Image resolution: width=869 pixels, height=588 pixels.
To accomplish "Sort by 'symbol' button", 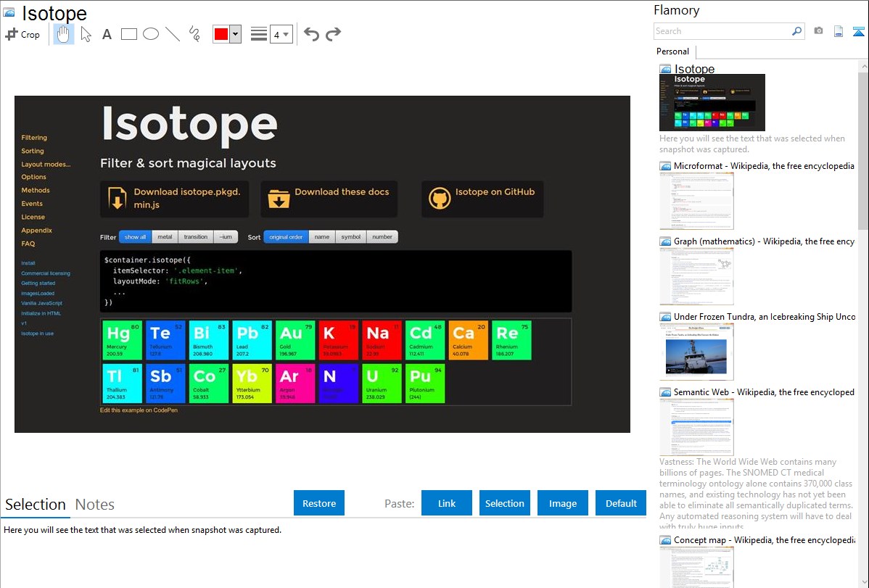I will click(x=351, y=237).
